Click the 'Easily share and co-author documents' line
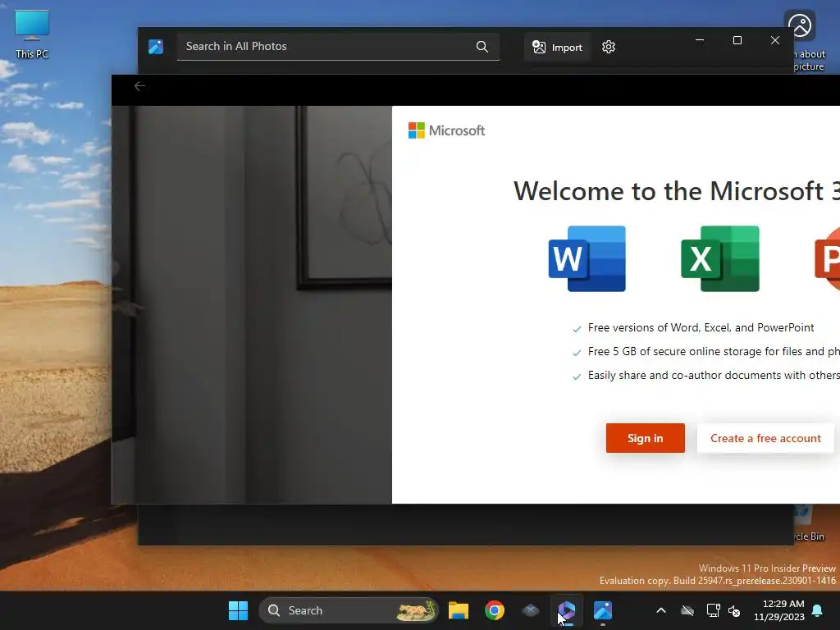The height and width of the screenshot is (630, 840). pyautogui.click(x=714, y=375)
